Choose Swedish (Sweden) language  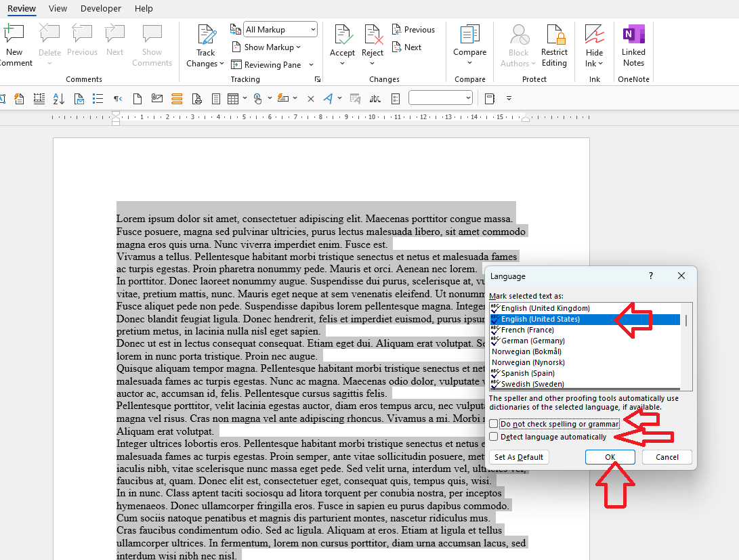pyautogui.click(x=585, y=384)
